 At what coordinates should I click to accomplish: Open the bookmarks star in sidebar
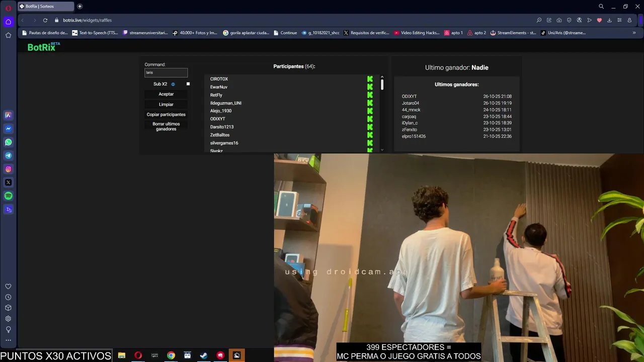(x=8, y=35)
